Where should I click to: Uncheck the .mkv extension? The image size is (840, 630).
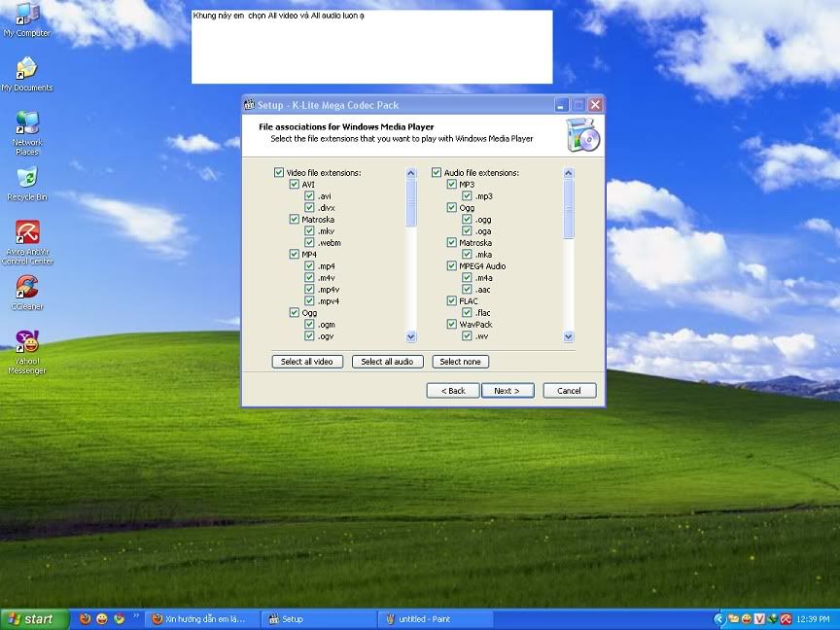click(309, 230)
